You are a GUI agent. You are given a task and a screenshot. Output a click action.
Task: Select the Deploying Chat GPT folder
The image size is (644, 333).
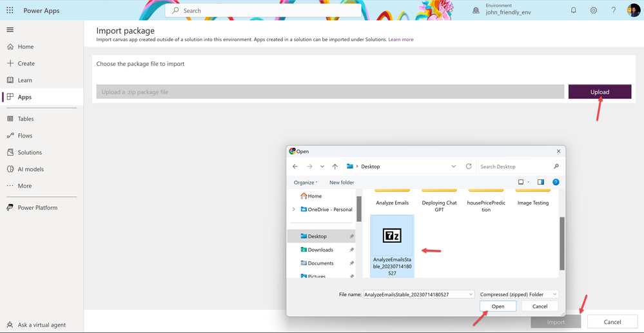[x=439, y=201]
